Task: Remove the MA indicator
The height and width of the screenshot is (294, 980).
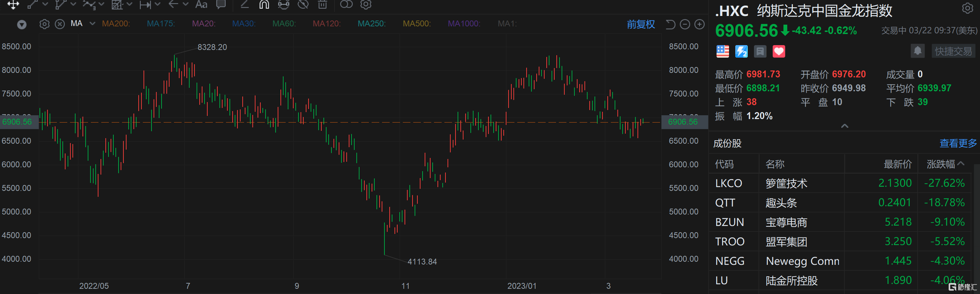Action: pyautogui.click(x=60, y=24)
